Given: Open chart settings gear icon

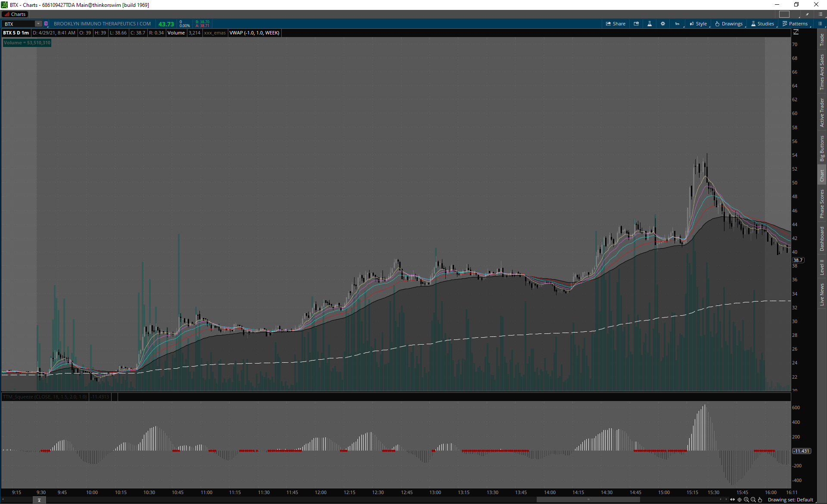Looking at the screenshot, I should pyautogui.click(x=663, y=24).
